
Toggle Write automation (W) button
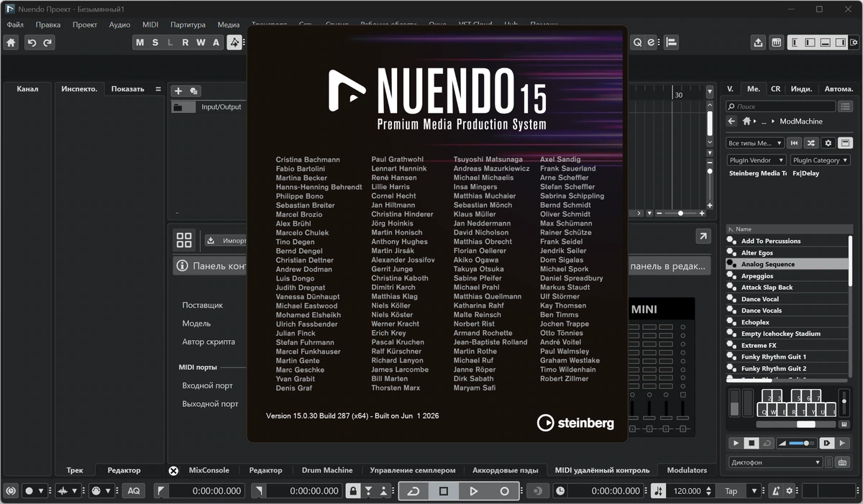[x=200, y=42]
